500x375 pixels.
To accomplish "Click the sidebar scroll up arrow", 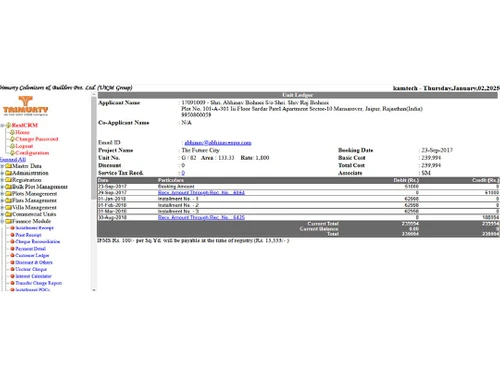I will [94, 95].
